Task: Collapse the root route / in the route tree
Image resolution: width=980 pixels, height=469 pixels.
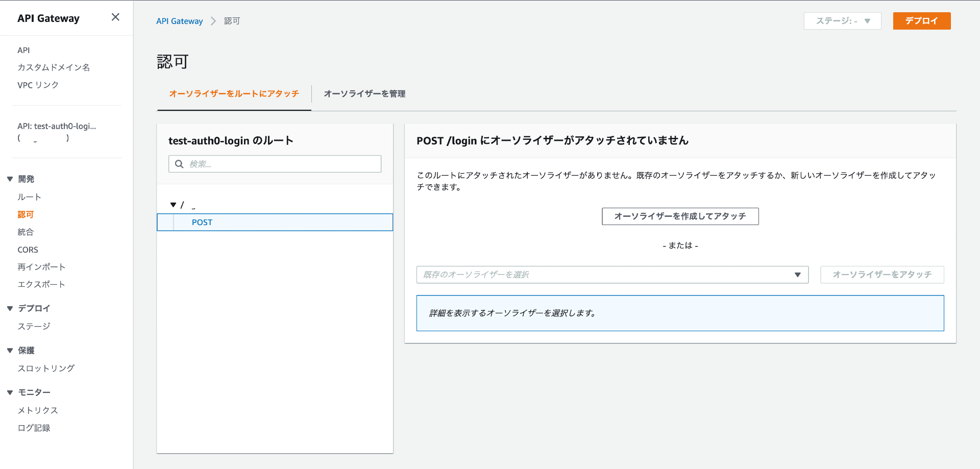Action: [173, 204]
